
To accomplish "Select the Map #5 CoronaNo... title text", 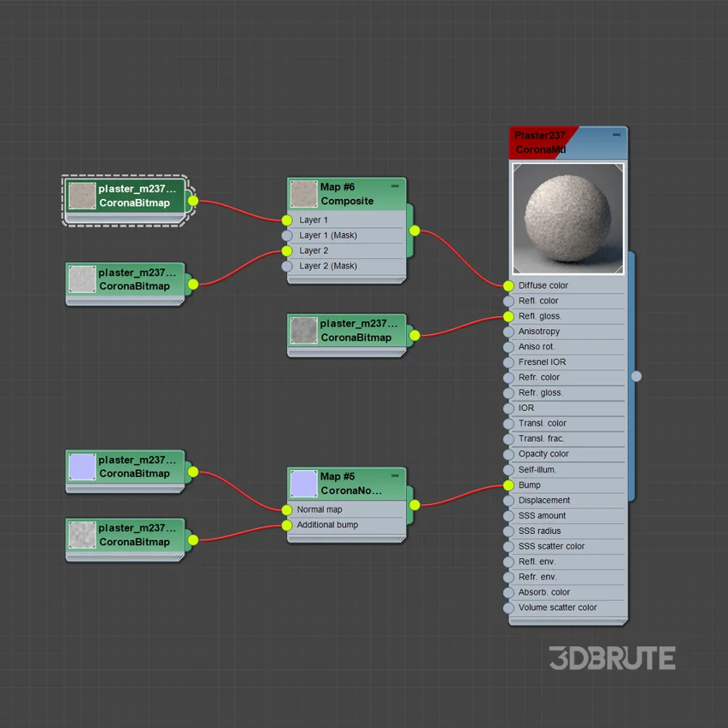I will coord(351,484).
